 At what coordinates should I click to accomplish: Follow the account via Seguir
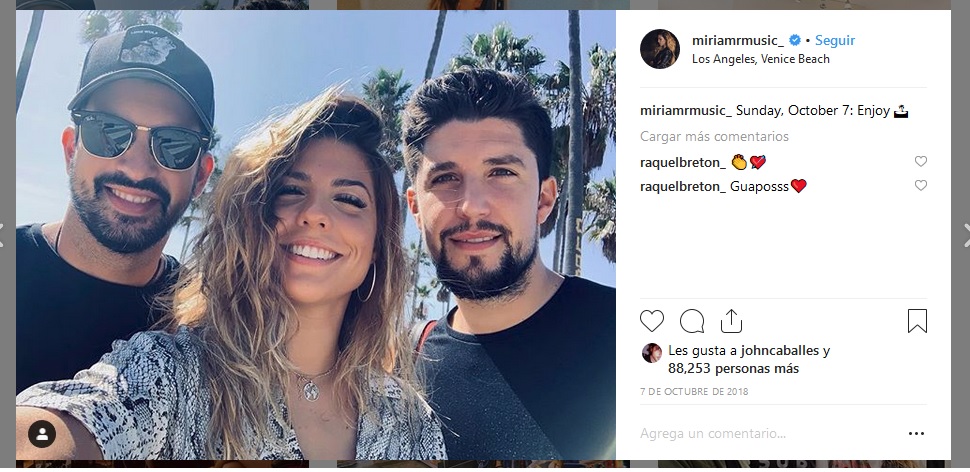coord(835,40)
